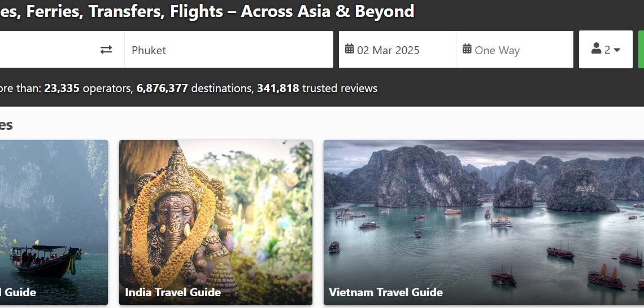The width and height of the screenshot is (644, 308).
Task: Open the One Way return date field
Action: [x=497, y=50]
